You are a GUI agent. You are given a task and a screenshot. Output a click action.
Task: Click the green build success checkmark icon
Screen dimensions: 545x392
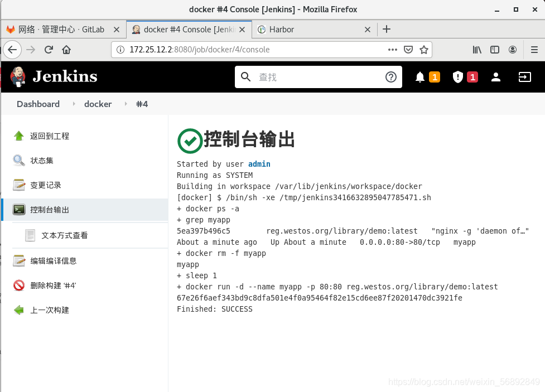(190, 141)
